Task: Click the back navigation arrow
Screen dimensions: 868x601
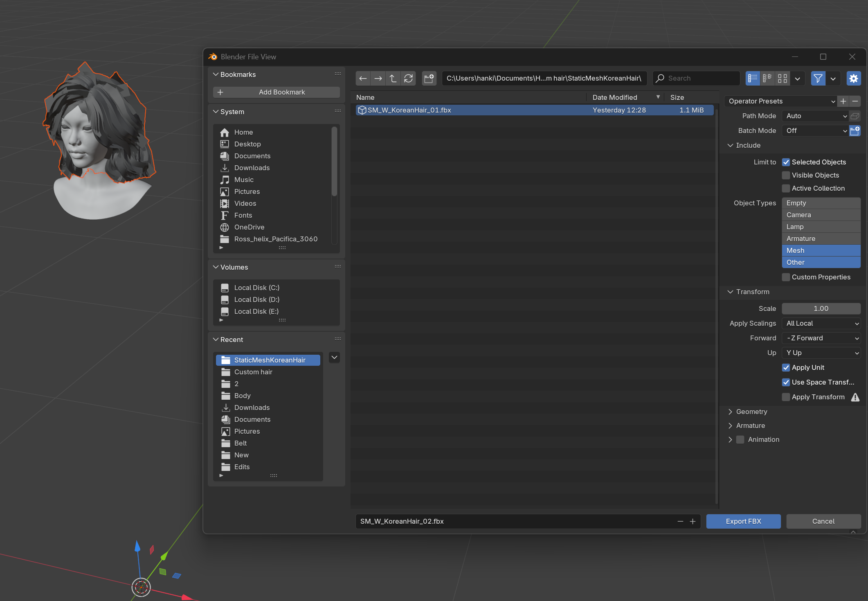Action: (363, 78)
